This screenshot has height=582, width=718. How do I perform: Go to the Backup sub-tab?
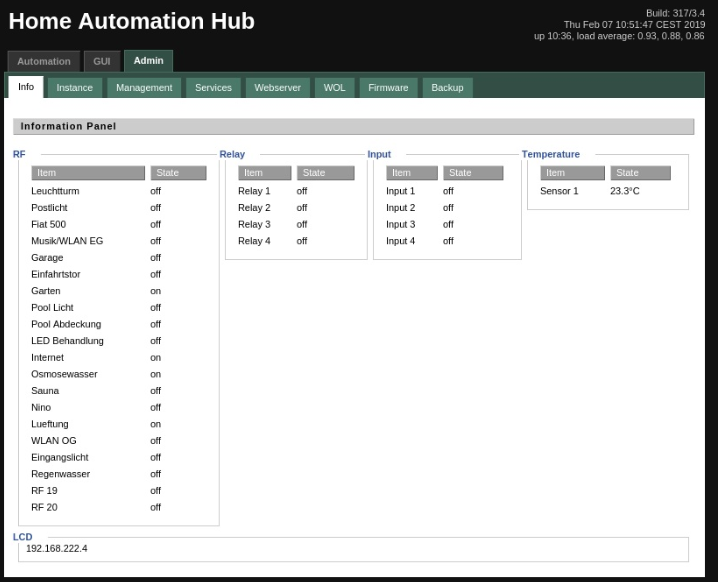[447, 87]
